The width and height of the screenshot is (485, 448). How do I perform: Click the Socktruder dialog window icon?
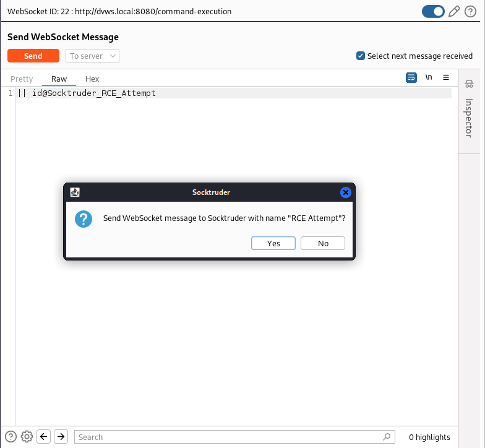tap(74, 192)
